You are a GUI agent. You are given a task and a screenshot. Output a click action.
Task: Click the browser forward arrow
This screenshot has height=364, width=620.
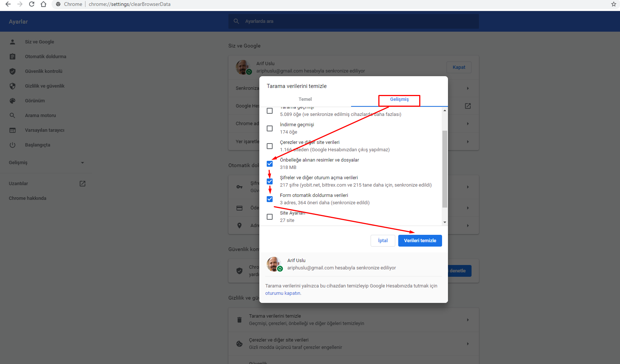click(x=20, y=4)
